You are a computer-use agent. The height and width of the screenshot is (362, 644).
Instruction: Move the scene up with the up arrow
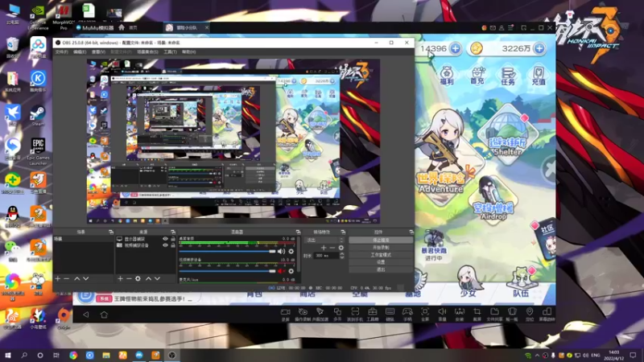pyautogui.click(x=76, y=278)
